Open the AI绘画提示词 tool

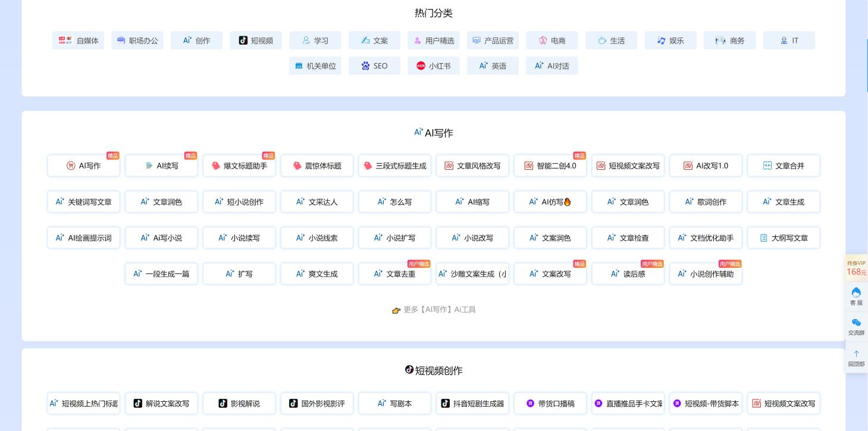[x=83, y=238]
